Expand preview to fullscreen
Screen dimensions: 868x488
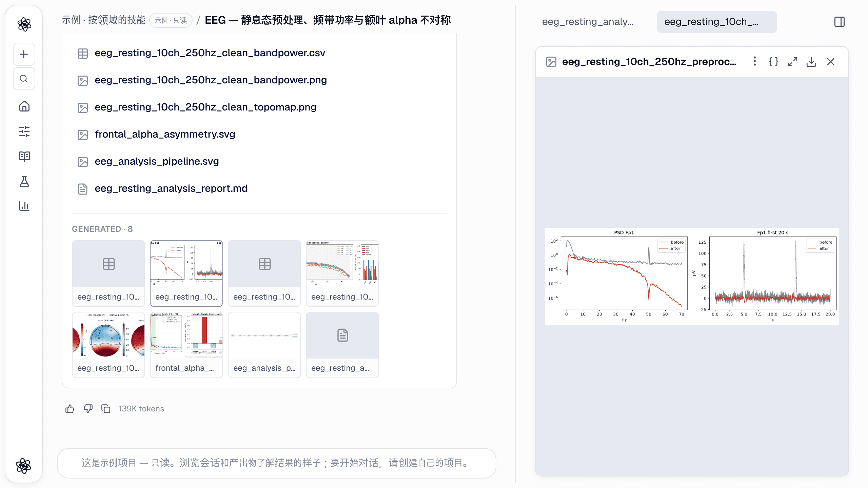[792, 62]
